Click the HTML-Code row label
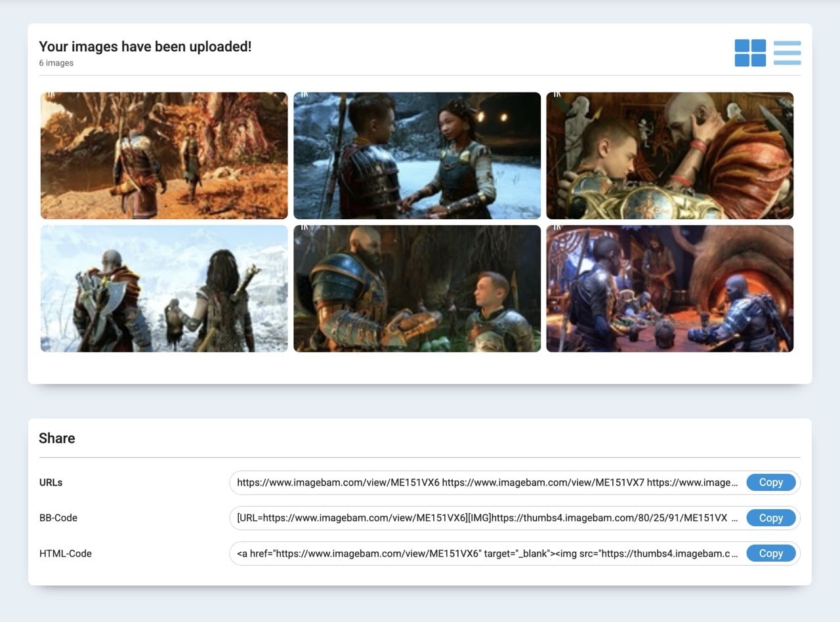 pos(66,553)
